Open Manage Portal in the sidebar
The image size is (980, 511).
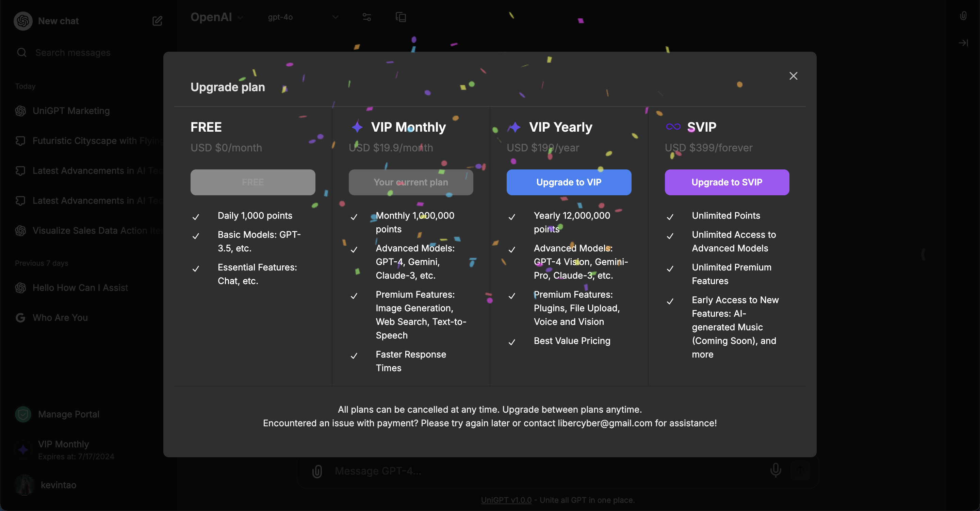tap(68, 414)
